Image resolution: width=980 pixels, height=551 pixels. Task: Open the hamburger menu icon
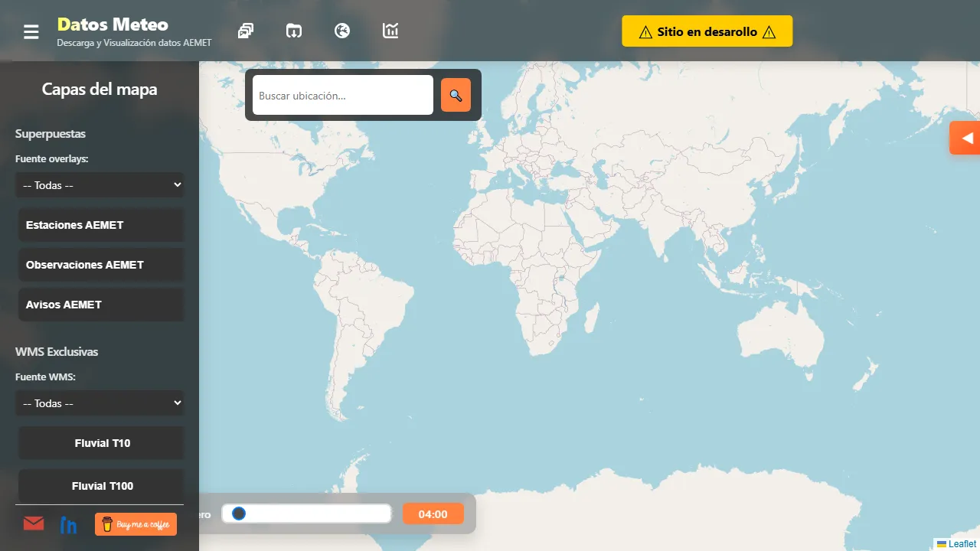pos(31,31)
